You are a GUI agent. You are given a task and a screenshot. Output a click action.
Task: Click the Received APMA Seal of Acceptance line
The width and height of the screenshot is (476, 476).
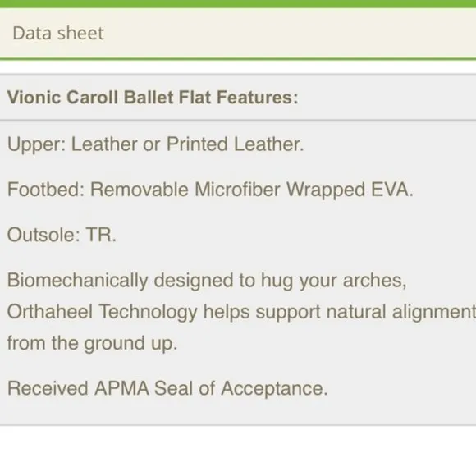click(x=167, y=388)
